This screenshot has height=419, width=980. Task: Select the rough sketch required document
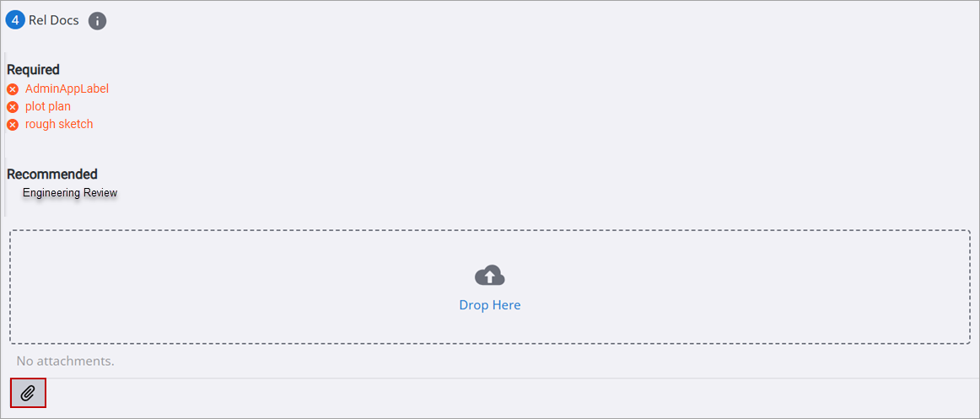[59, 124]
